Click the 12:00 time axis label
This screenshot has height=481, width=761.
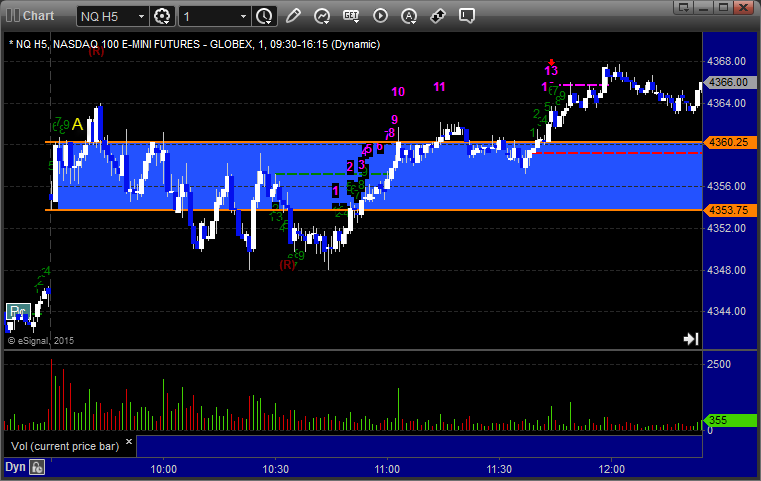coord(612,469)
